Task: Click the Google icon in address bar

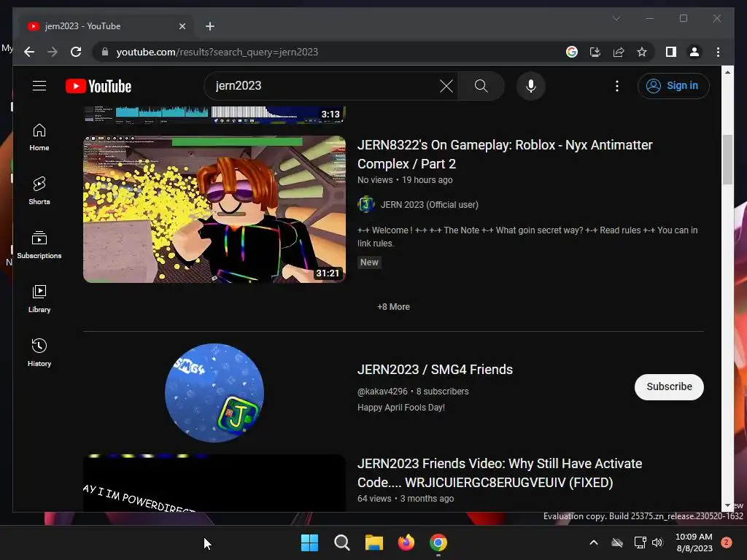Action: tap(572, 52)
